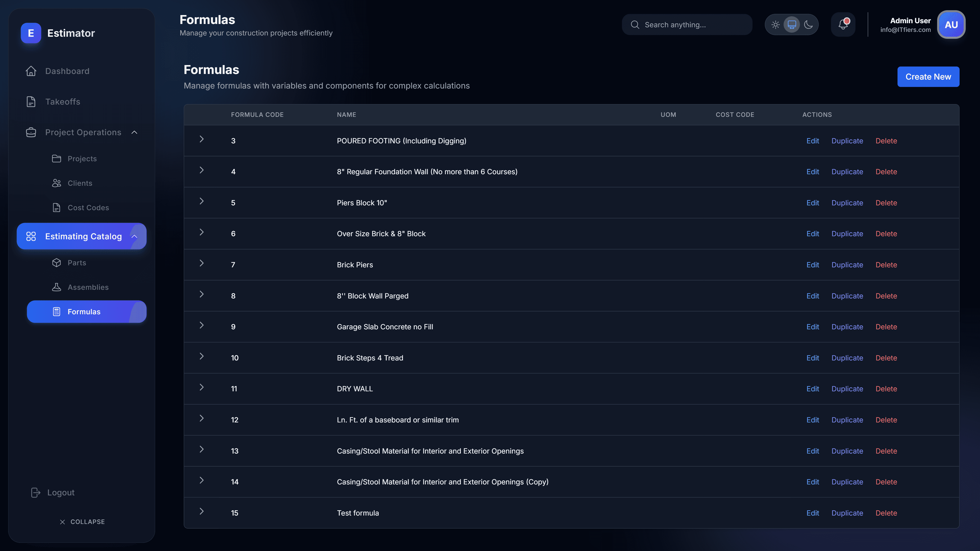Click formula name "Brick Steps 4 Tread"
This screenshot has height=551, width=980.
(370, 358)
